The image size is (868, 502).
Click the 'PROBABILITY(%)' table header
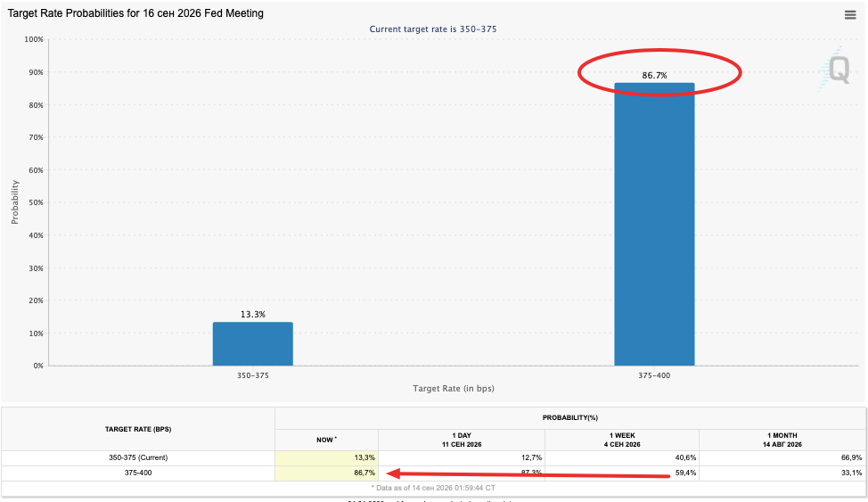pyautogui.click(x=570, y=418)
